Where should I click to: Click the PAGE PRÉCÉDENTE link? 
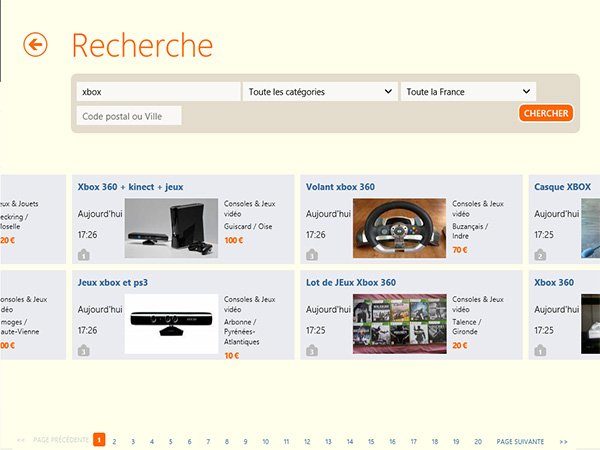[x=61, y=440]
